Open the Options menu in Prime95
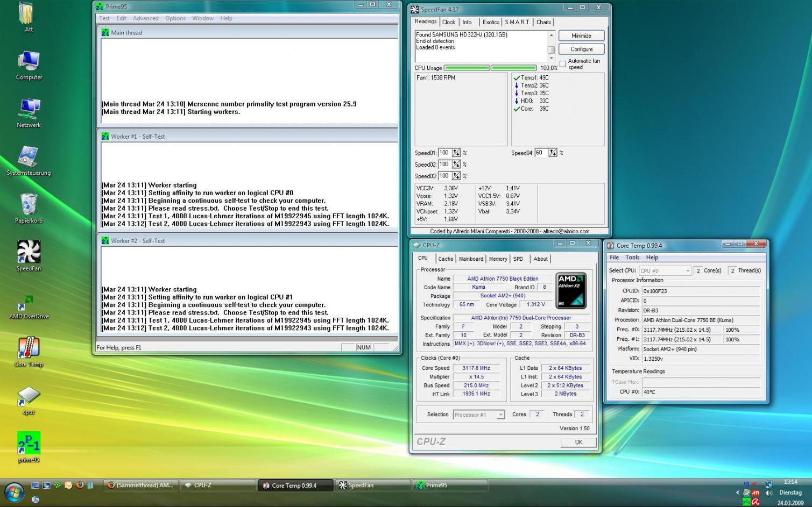The image size is (812, 507). [175, 18]
